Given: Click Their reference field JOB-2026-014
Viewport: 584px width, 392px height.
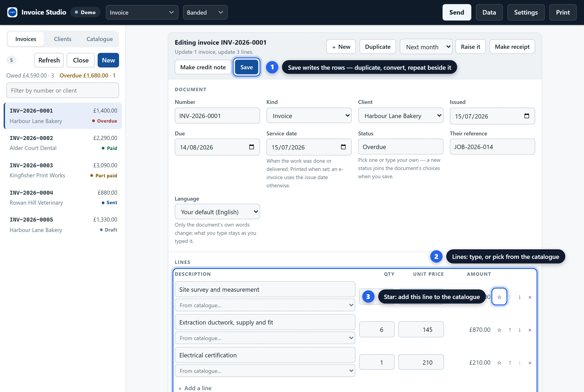Looking at the screenshot, I should [492, 147].
